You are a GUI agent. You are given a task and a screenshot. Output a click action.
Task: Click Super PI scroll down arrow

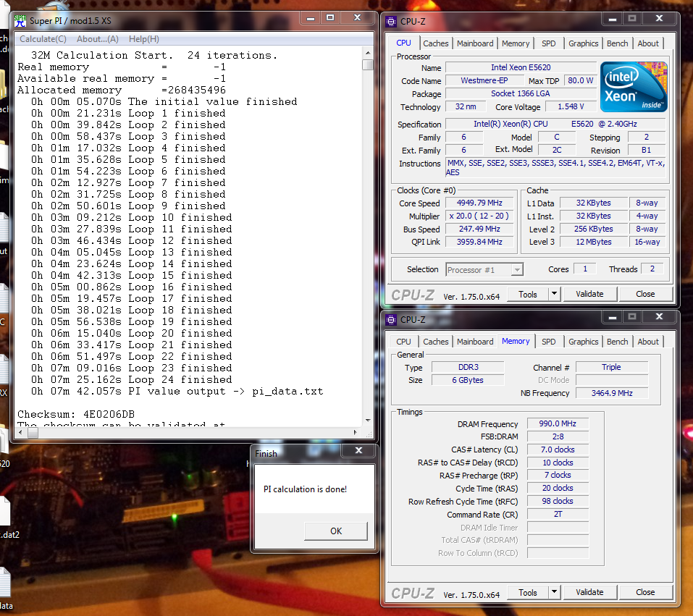tap(368, 421)
